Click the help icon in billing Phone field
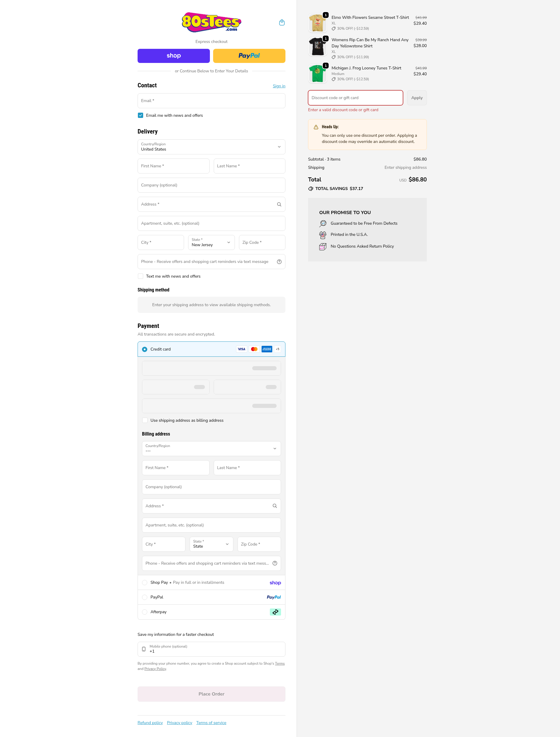560x737 pixels. click(275, 563)
